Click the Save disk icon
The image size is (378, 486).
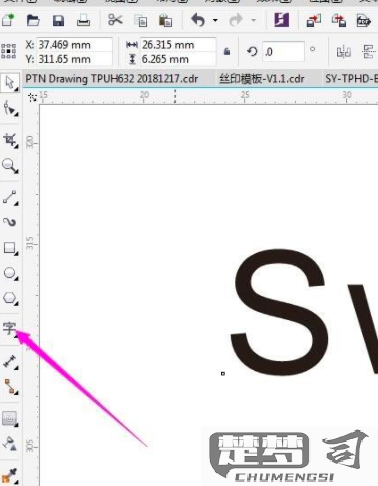[59, 21]
